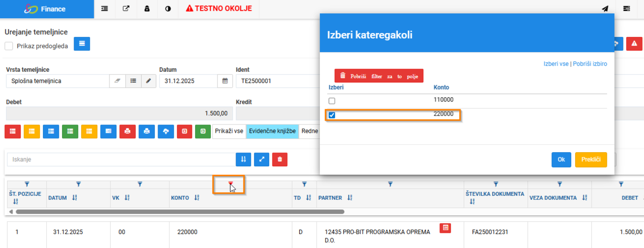Click the blue printer button

pos(146,131)
